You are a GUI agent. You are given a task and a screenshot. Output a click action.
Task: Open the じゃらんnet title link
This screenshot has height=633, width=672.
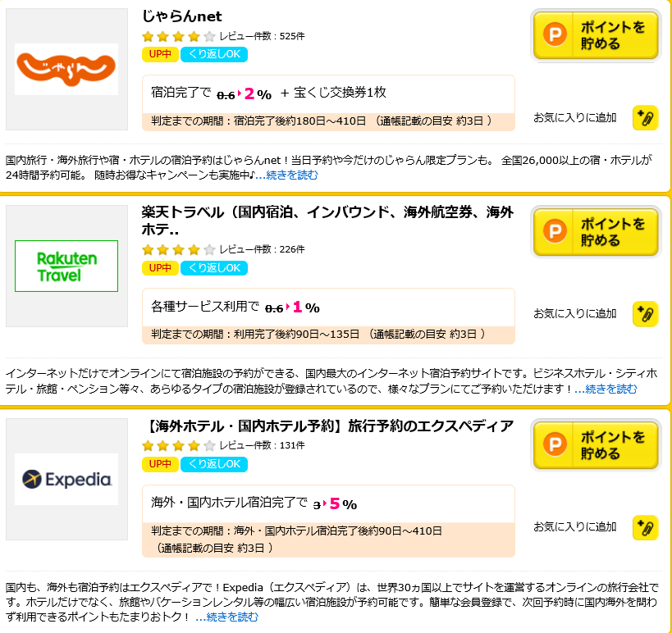181,16
